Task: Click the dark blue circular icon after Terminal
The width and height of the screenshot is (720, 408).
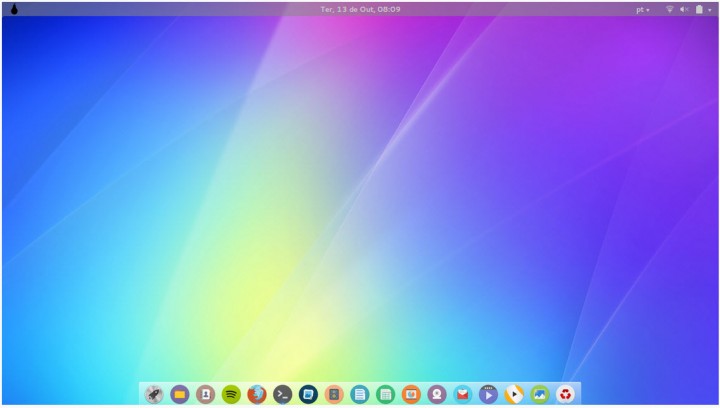Action: pyautogui.click(x=309, y=394)
